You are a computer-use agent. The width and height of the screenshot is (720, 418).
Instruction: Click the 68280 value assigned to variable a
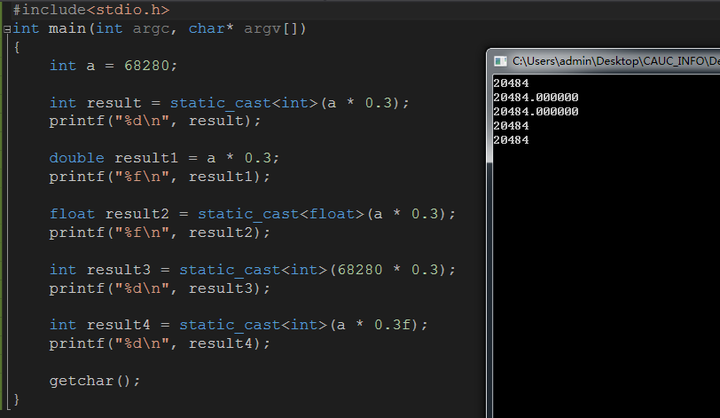146,66
